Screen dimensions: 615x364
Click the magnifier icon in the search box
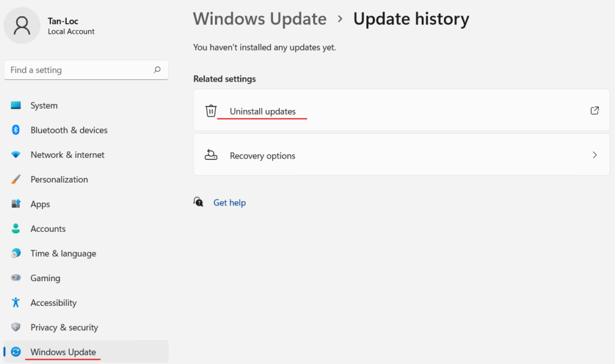[157, 70]
